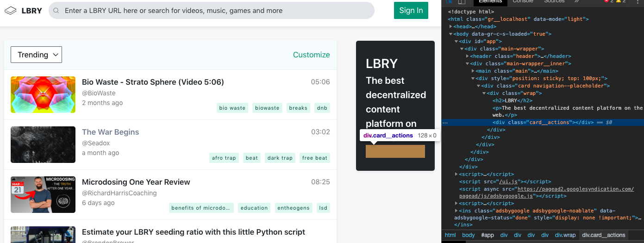The height and width of the screenshot is (243, 644).
Task: Open The War Begins thumbnail
Action: click(x=43, y=144)
